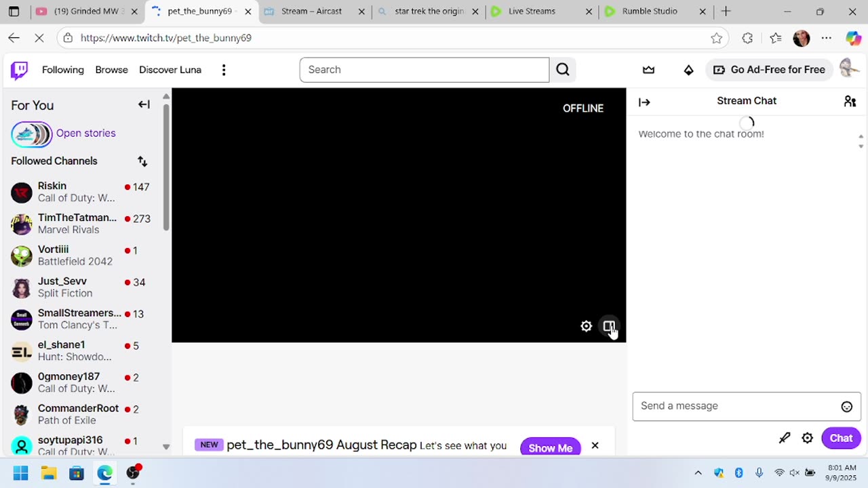The height and width of the screenshot is (488, 868).
Task: Open the Browse page
Action: [x=111, y=70]
